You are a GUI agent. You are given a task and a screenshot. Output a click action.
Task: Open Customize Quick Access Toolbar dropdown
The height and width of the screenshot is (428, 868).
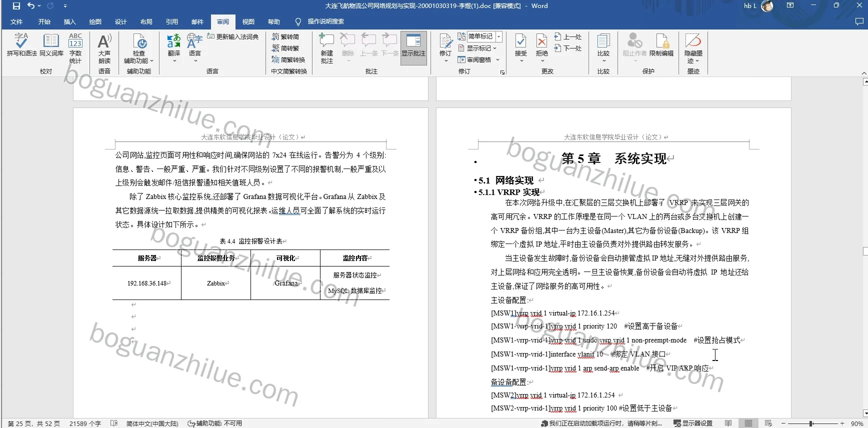pyautogui.click(x=65, y=6)
